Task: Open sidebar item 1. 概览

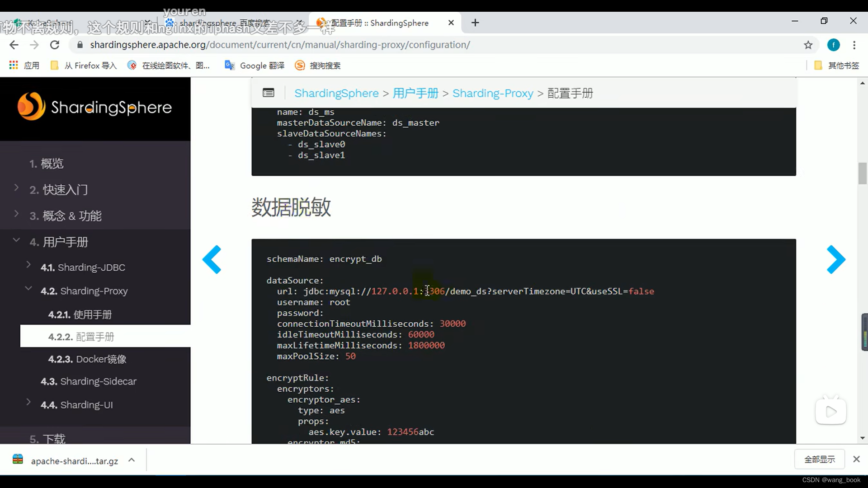Action: (x=47, y=164)
